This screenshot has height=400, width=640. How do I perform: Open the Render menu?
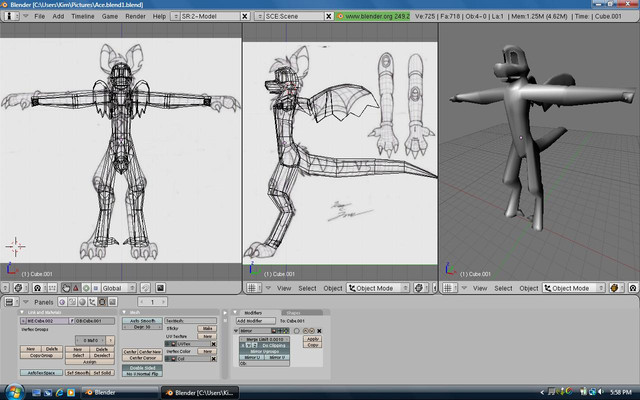point(135,17)
